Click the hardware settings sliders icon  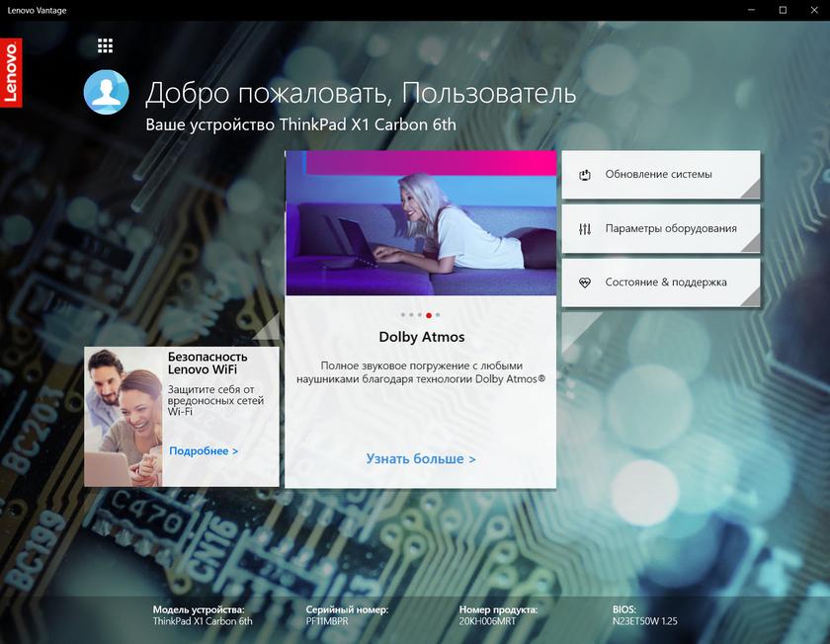click(585, 228)
